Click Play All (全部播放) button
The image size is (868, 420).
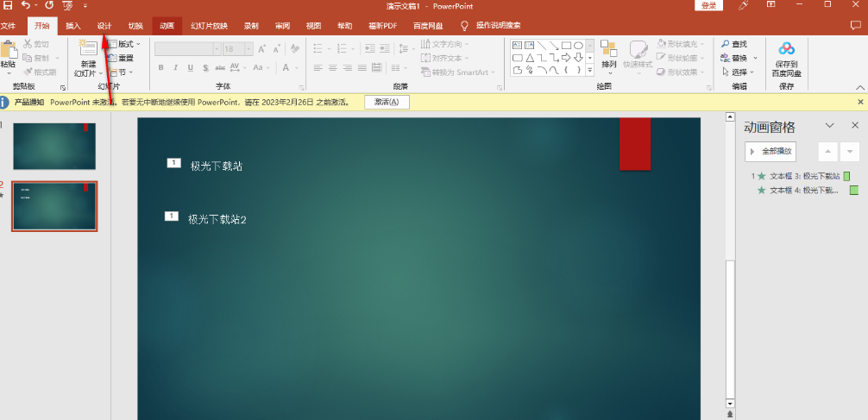pos(771,151)
